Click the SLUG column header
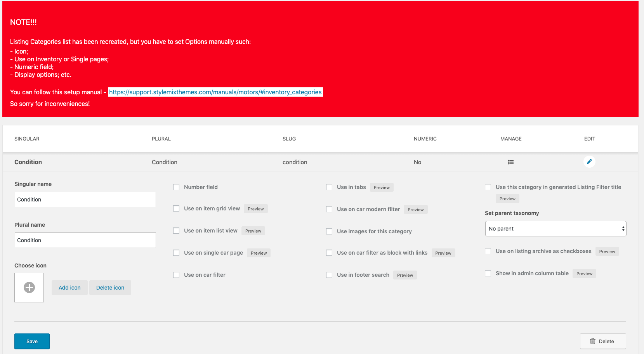Image resolution: width=644 pixels, height=354 pixels. pyautogui.click(x=289, y=139)
